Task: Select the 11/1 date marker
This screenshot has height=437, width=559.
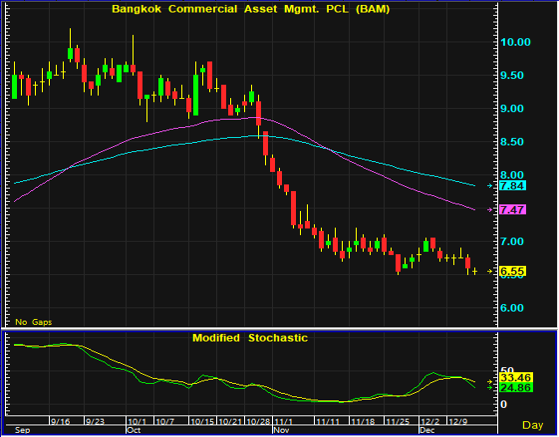Action: point(283,422)
